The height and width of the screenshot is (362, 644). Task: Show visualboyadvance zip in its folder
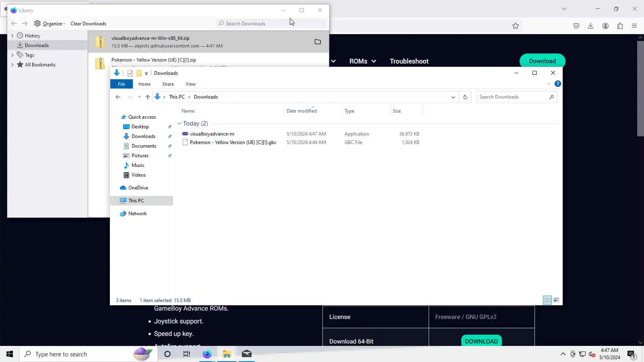(x=318, y=41)
